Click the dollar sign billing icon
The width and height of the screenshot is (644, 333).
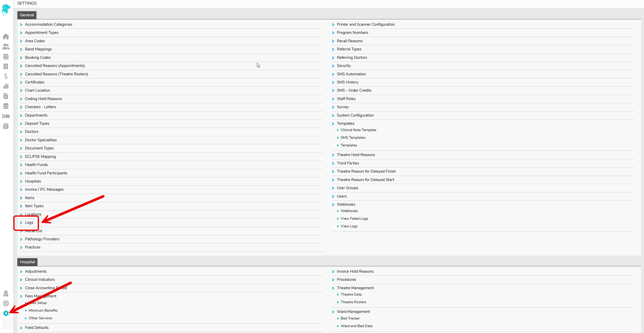[x=6, y=76]
